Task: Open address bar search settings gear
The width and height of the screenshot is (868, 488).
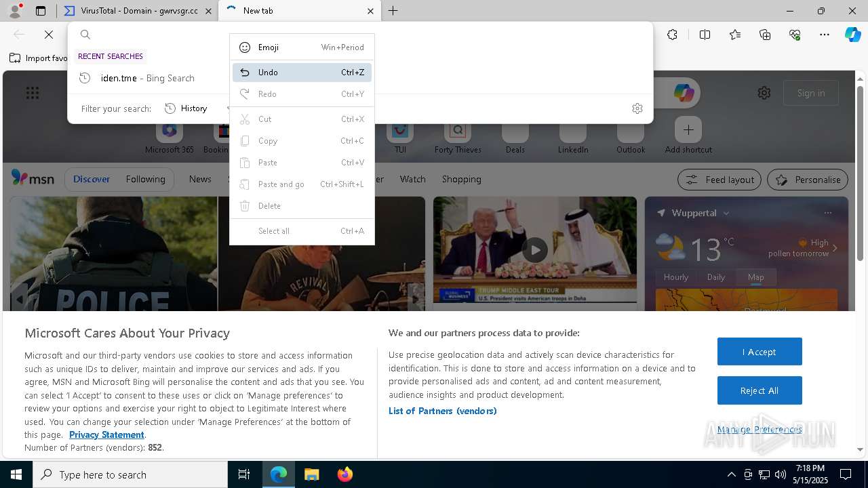Action: point(637,108)
